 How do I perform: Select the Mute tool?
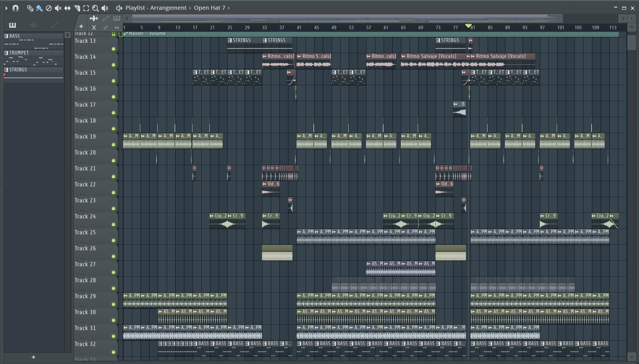pos(58,8)
